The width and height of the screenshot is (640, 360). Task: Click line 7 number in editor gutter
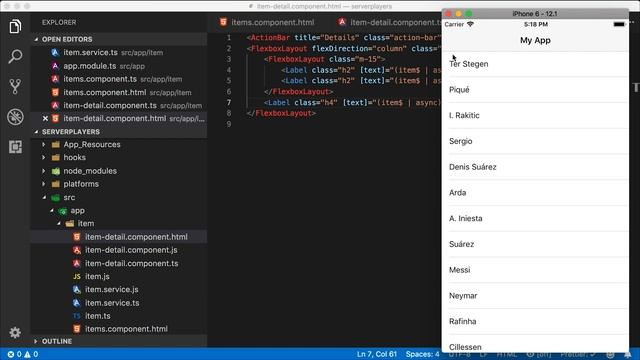pos(229,102)
